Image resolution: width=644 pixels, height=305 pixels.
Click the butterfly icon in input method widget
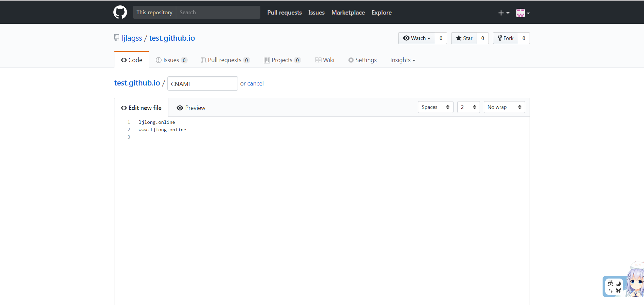(619, 291)
